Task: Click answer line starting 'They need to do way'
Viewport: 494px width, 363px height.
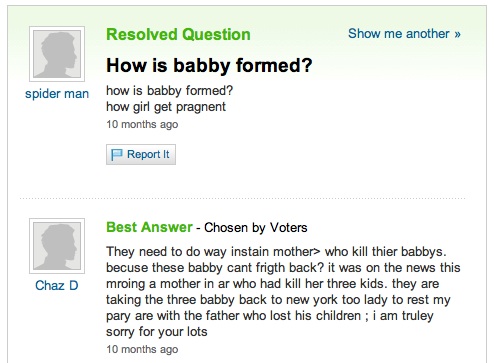Action: (276, 252)
